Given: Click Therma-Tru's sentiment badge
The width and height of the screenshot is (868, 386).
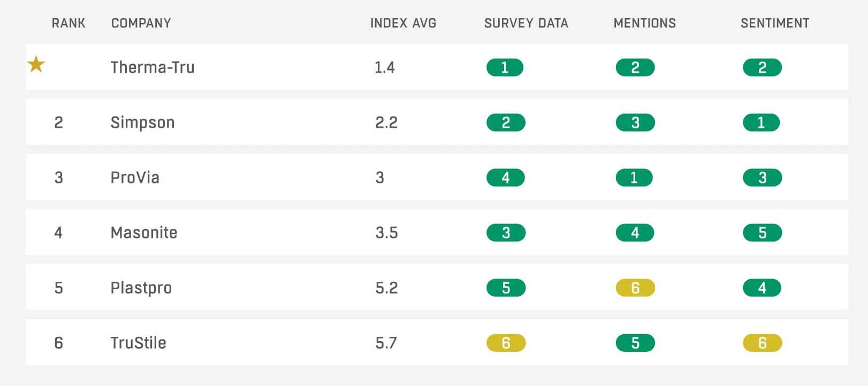Looking at the screenshot, I should pyautogui.click(x=762, y=67).
